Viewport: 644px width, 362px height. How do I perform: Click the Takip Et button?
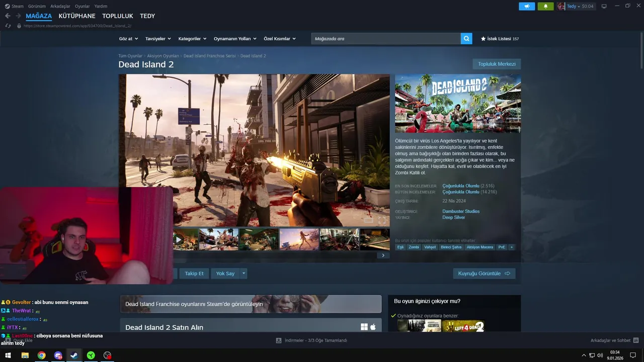tap(194, 274)
